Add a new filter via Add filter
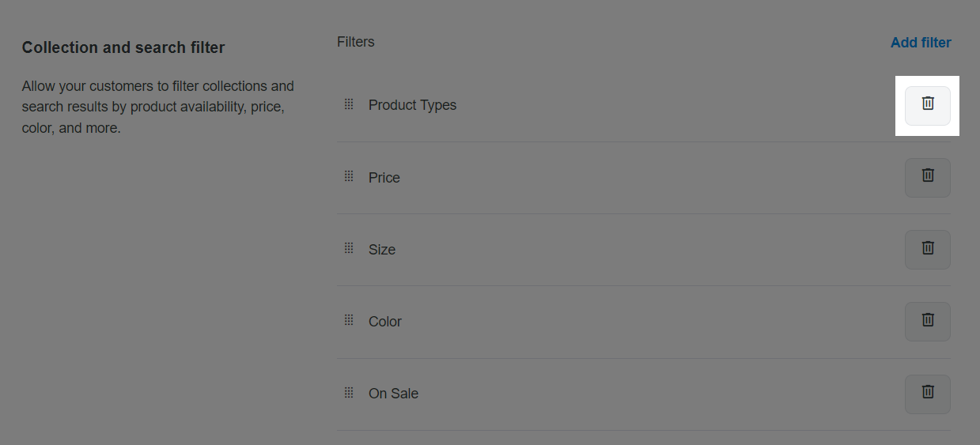Image resolution: width=980 pixels, height=445 pixels. pos(921,43)
